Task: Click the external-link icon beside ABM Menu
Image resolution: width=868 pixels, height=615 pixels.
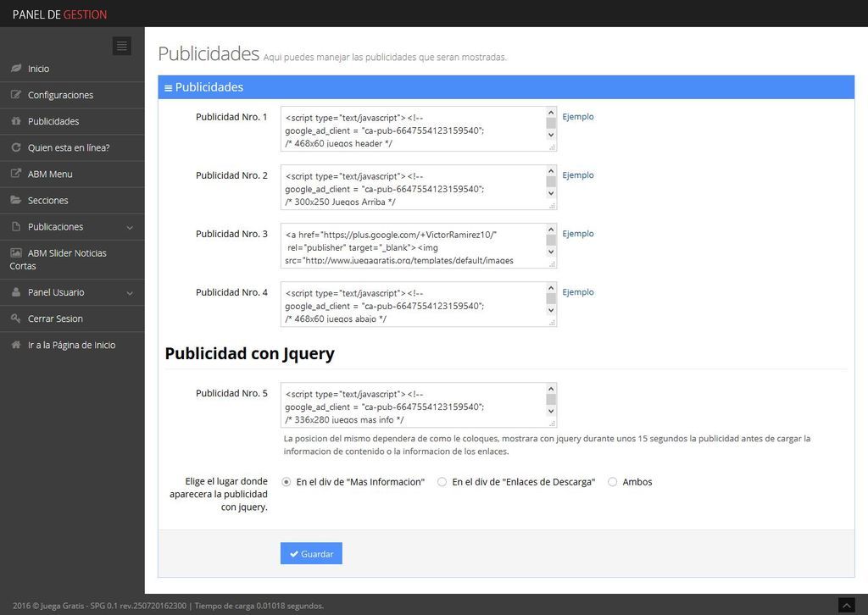Action: (x=16, y=174)
